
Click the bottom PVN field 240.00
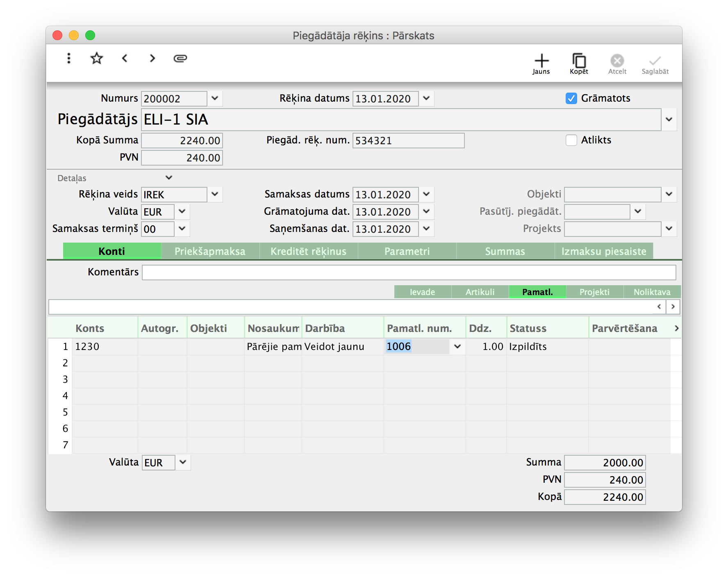coord(605,480)
